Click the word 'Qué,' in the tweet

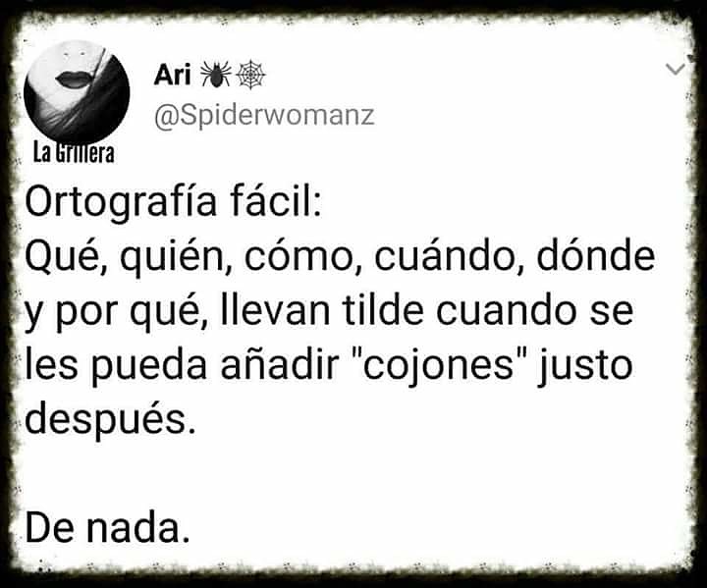(x=66, y=257)
